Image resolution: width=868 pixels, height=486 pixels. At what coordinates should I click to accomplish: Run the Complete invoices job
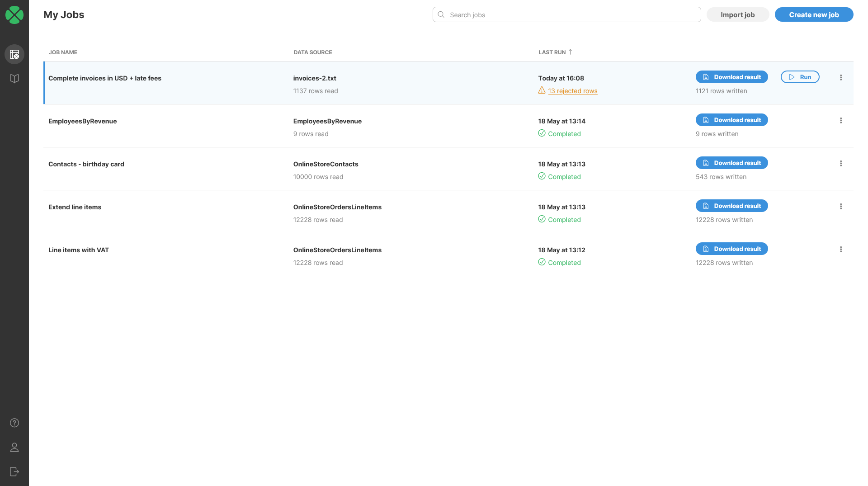(800, 77)
